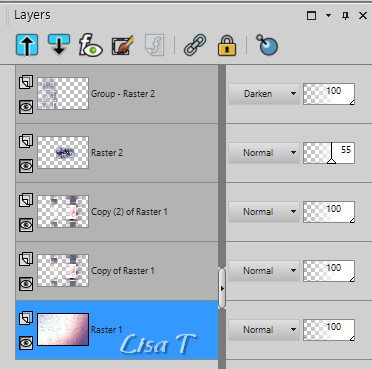Screen dimensions: 372x369
Task: Click the greyed-out layer styles icon
Action: (154, 45)
